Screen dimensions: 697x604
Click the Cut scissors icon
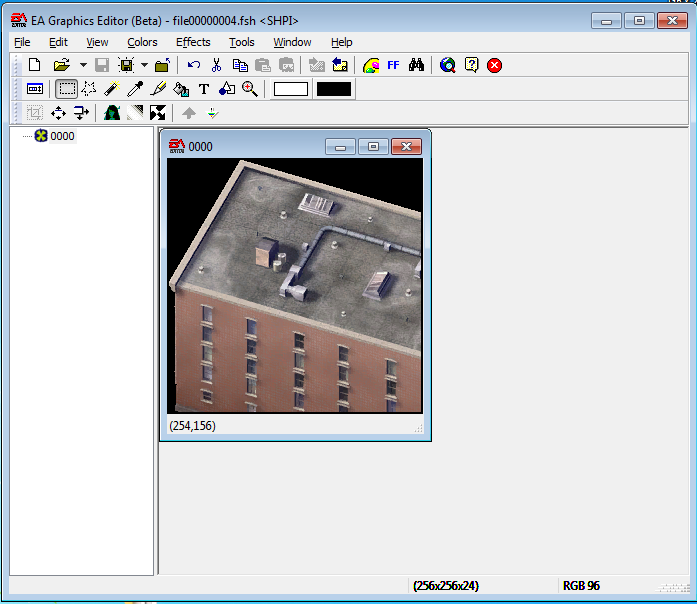pyautogui.click(x=215, y=65)
